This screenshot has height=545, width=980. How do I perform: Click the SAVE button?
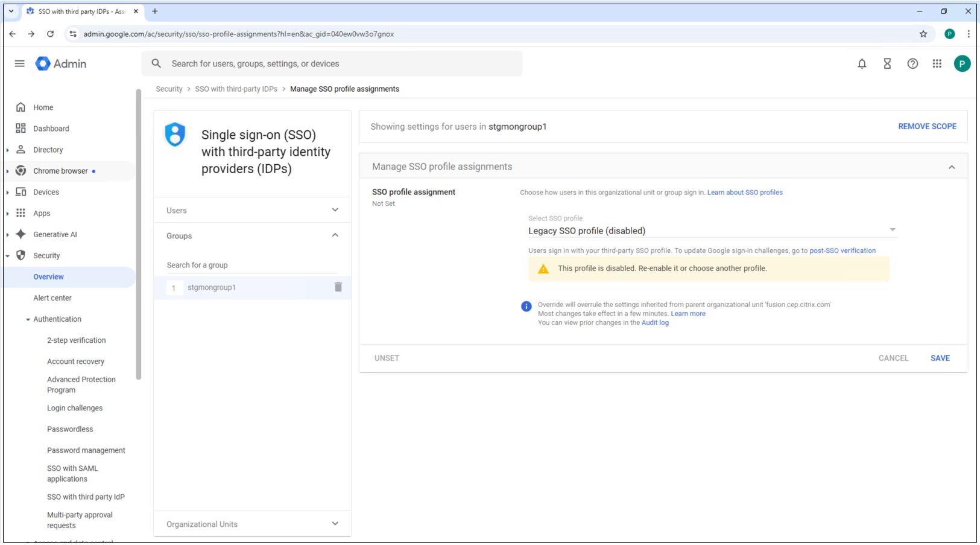[x=940, y=358]
